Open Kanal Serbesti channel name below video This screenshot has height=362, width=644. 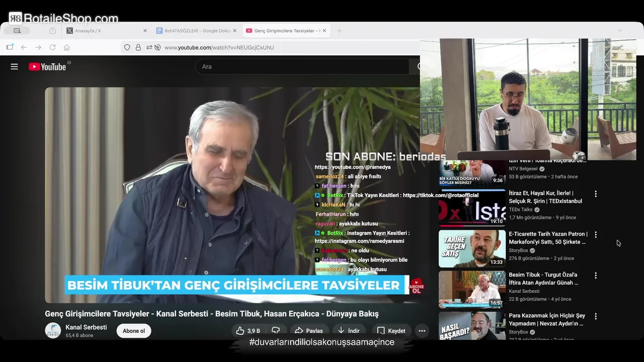click(86, 327)
